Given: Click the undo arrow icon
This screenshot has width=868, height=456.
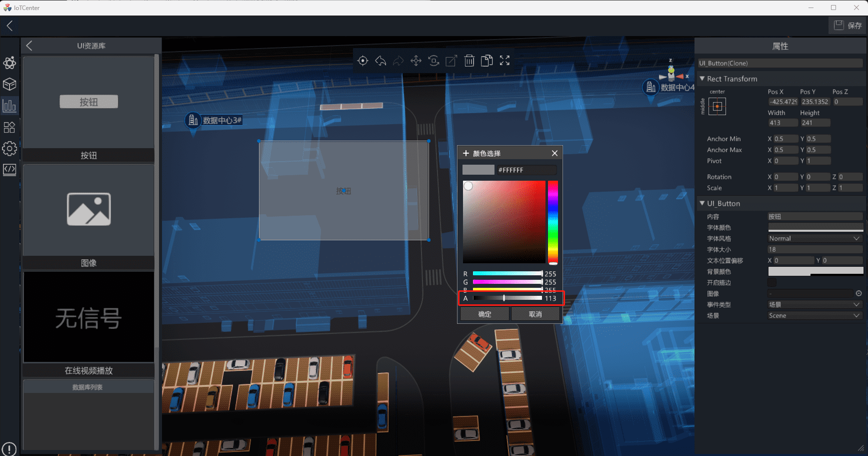Looking at the screenshot, I should click(380, 61).
